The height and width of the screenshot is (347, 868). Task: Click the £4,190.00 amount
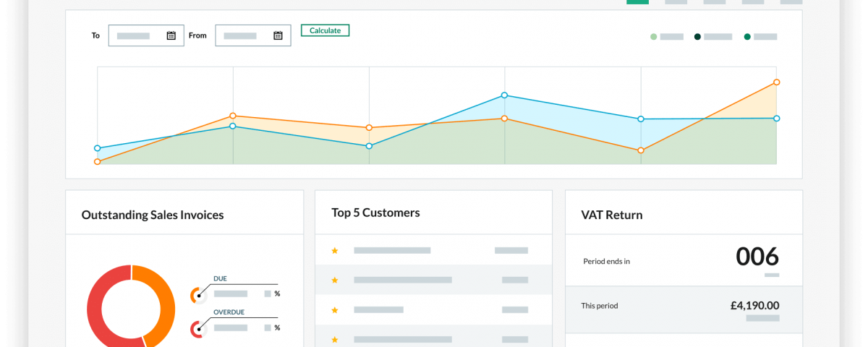coord(755,306)
